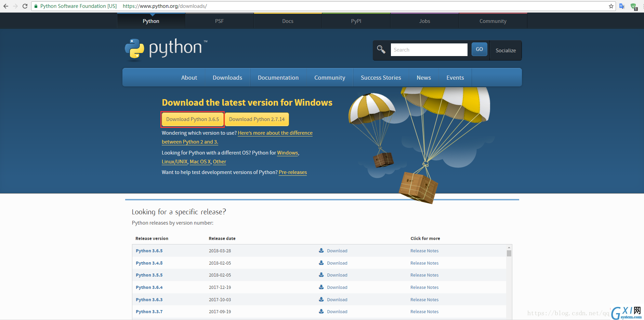This screenshot has height=320, width=644.
Task: Click release date 2017-10-03
Action: click(x=220, y=299)
